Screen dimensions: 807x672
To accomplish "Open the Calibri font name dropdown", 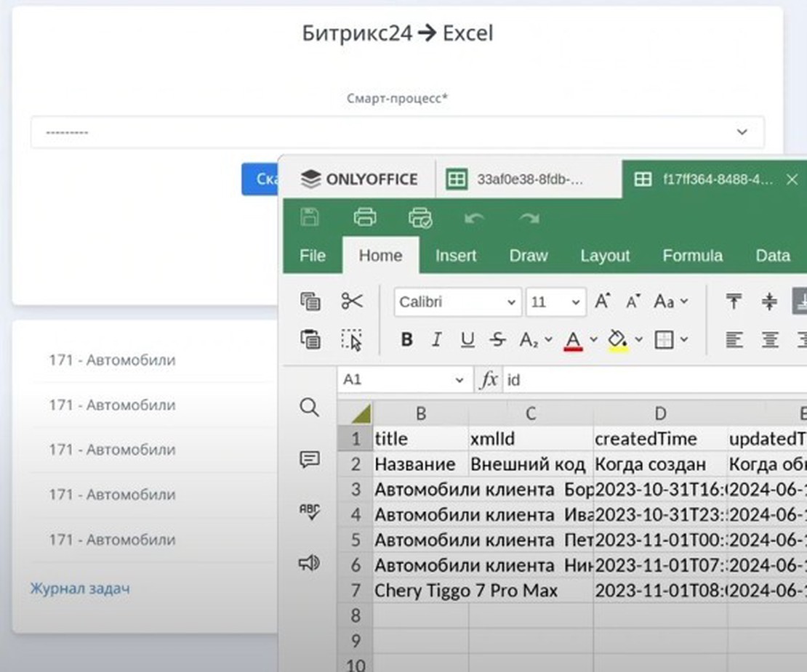I will (458, 302).
